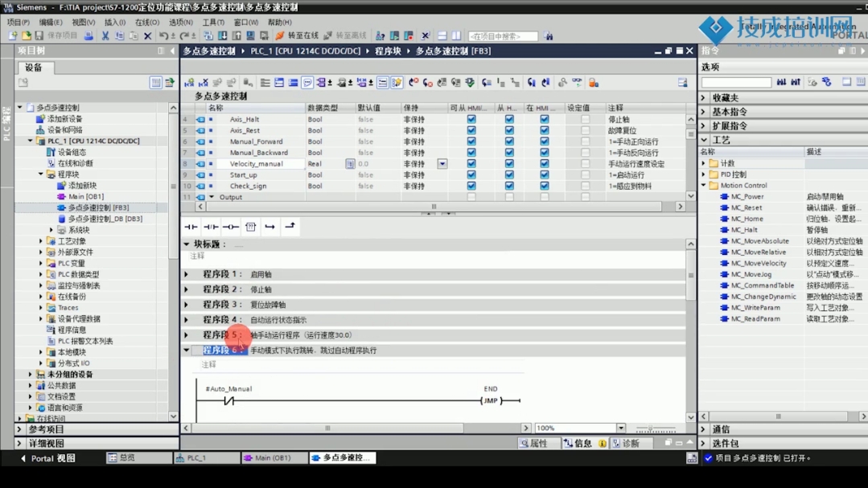Collapse the 程序块 tree folder
This screenshot has height=488, width=868.
point(41,174)
